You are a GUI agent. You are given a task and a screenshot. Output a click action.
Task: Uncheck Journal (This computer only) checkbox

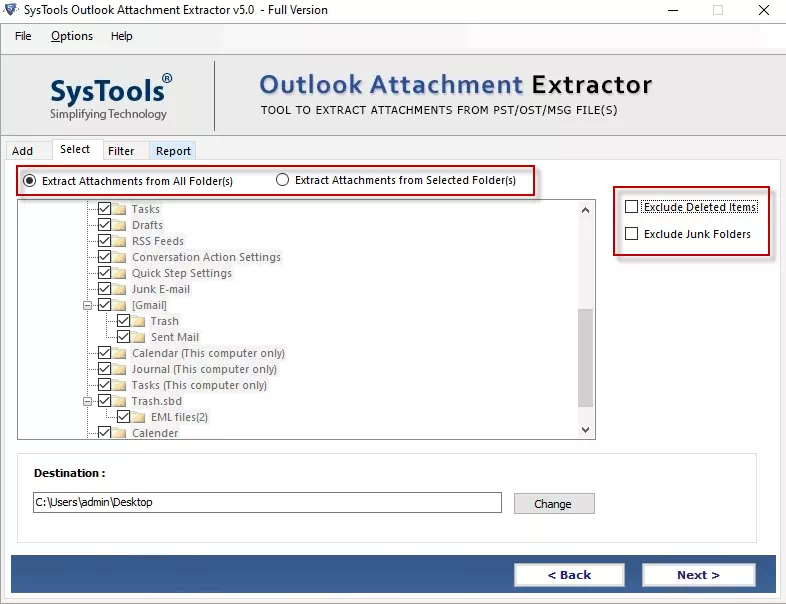104,368
